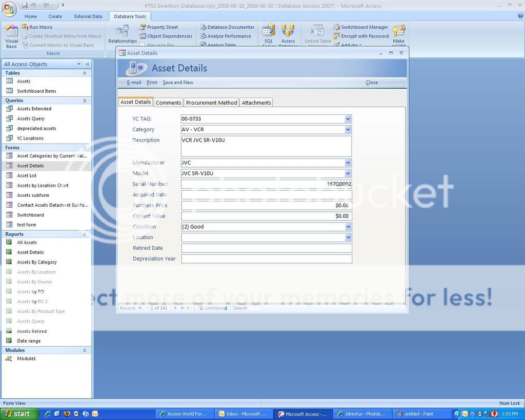Go to the next record
The height and width of the screenshot is (420, 525).
(x=175, y=308)
